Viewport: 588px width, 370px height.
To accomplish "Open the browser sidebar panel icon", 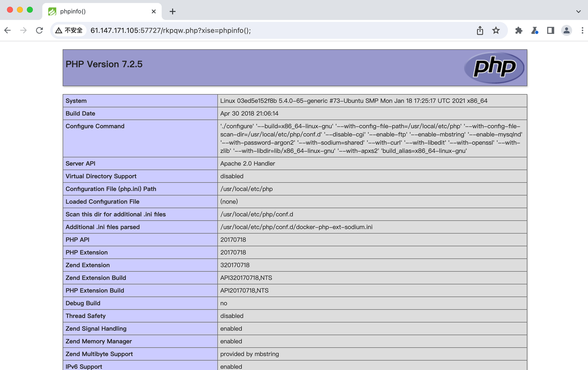I will 550,30.
